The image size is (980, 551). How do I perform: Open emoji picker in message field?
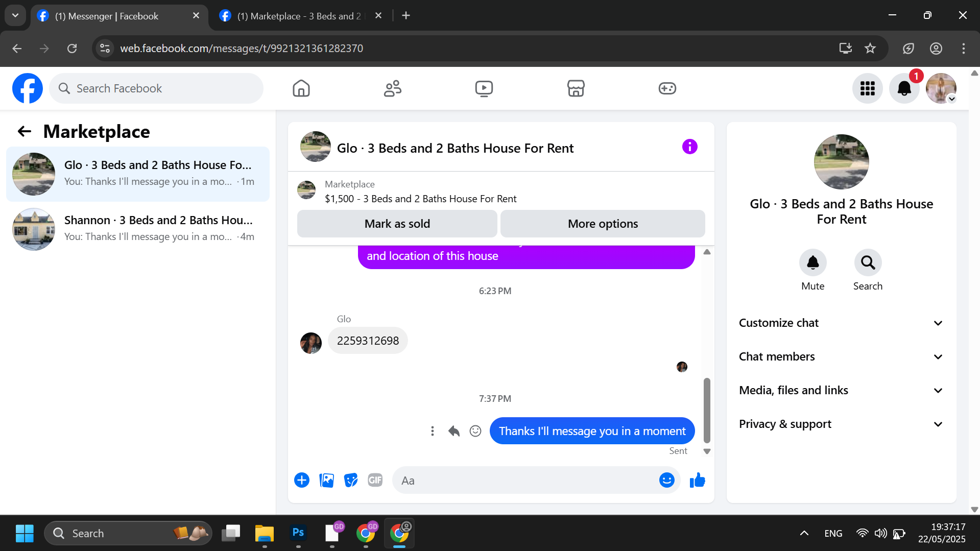tap(666, 481)
